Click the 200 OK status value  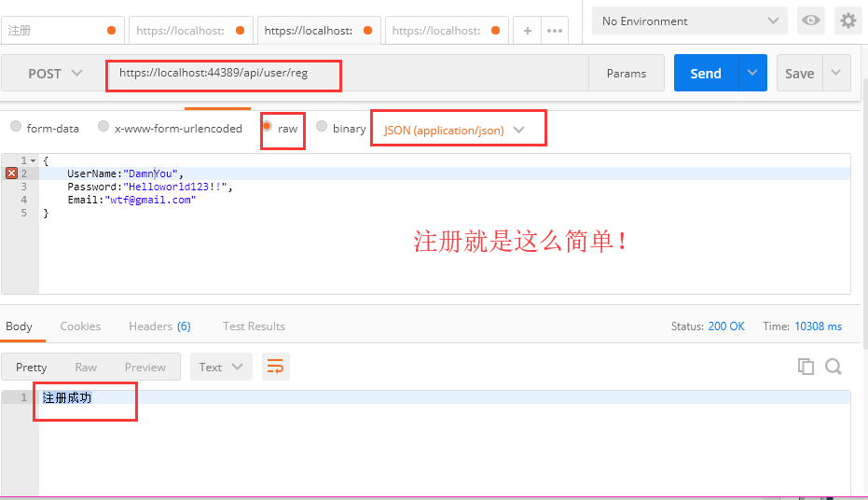pyautogui.click(x=726, y=326)
